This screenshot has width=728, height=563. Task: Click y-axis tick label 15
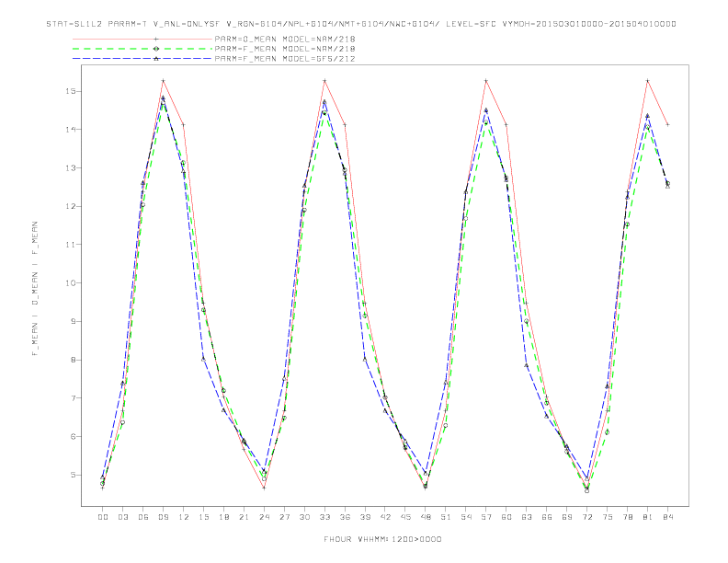point(71,91)
